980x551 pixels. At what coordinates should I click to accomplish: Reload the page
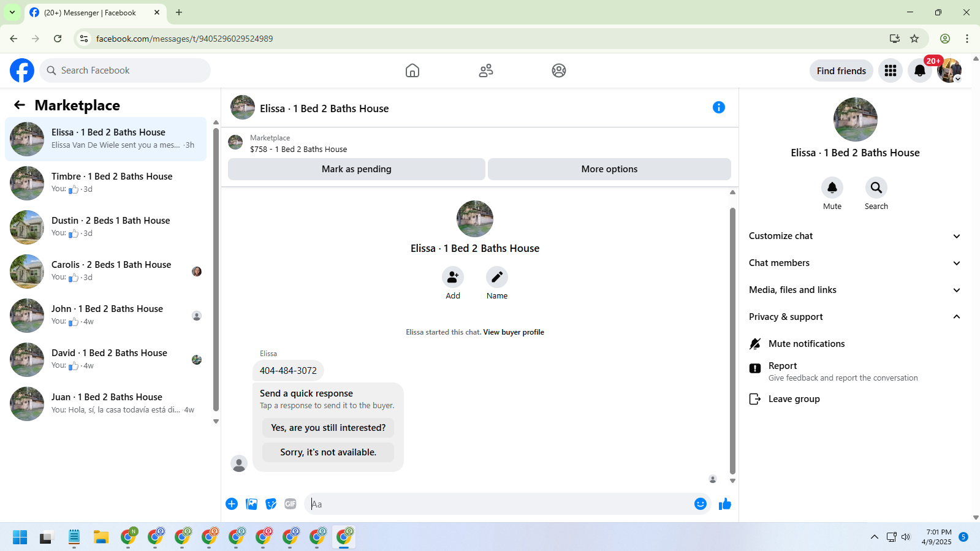pyautogui.click(x=58, y=39)
